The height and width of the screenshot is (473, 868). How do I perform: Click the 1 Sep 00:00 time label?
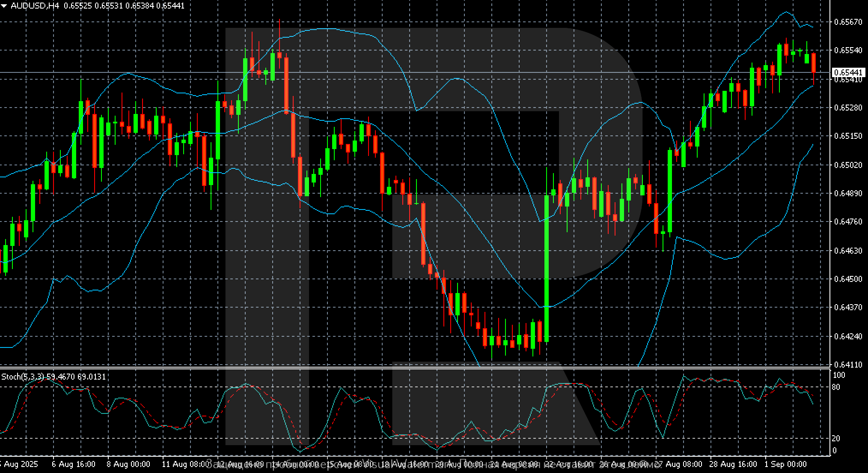point(785,464)
